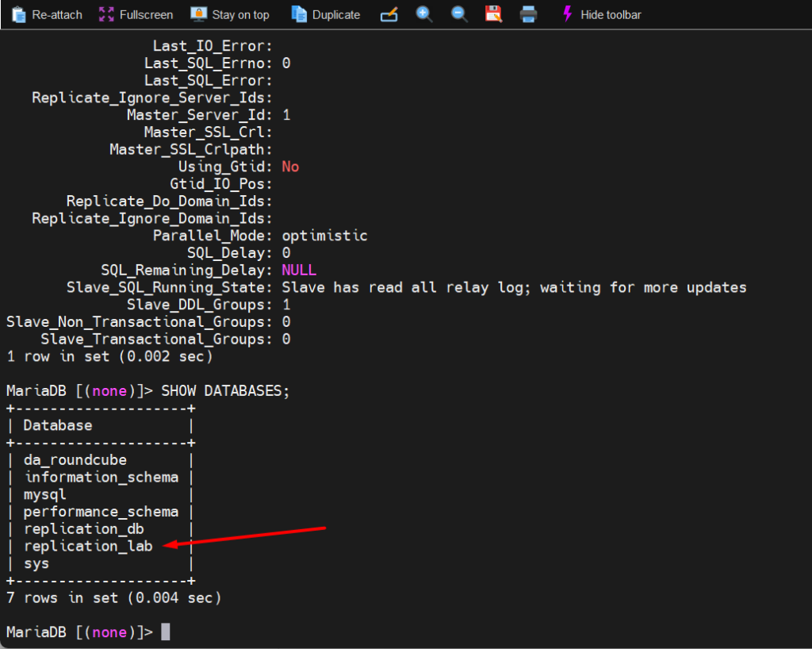Click the printer icon to print view

528,13
